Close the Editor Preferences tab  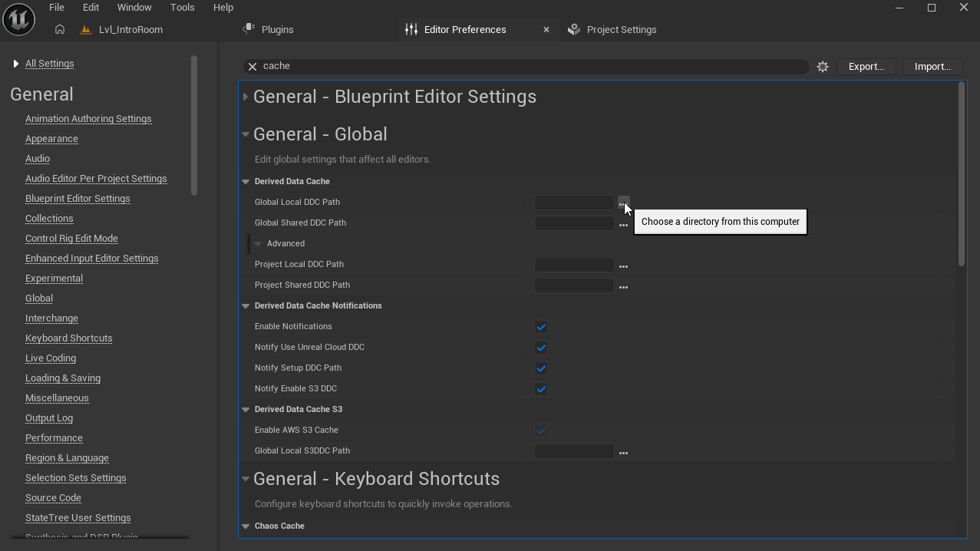coord(546,30)
